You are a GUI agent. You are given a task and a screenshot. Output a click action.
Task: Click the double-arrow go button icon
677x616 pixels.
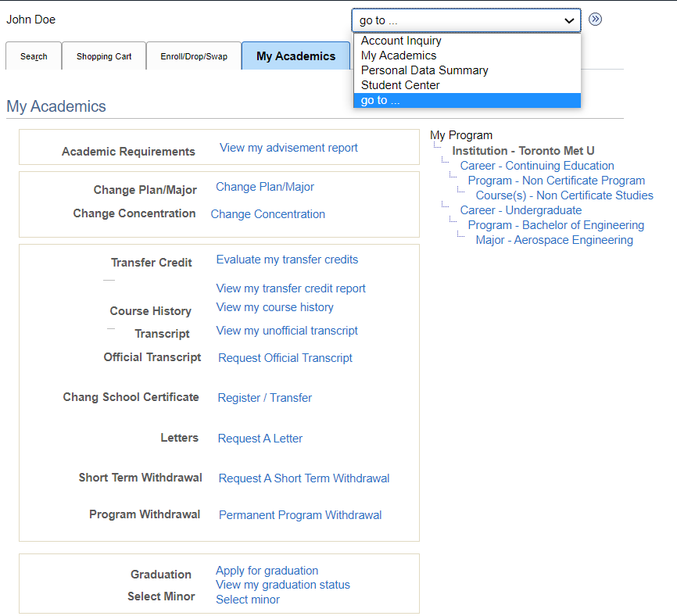coord(596,20)
